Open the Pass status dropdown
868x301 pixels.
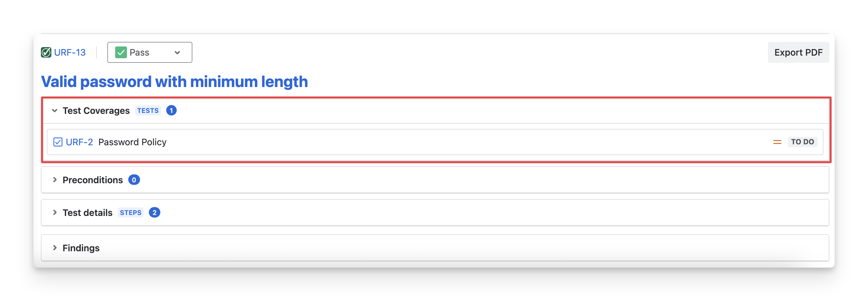150,53
